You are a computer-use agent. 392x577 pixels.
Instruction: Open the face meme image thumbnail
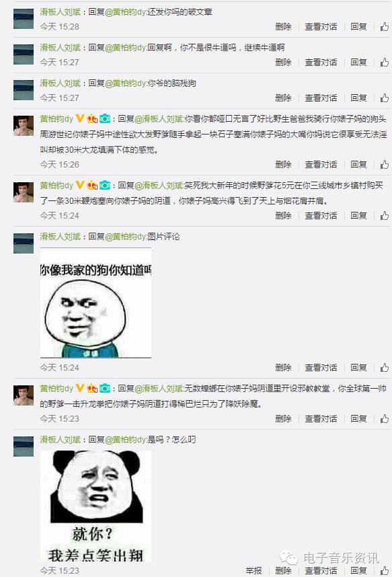pos(95,303)
